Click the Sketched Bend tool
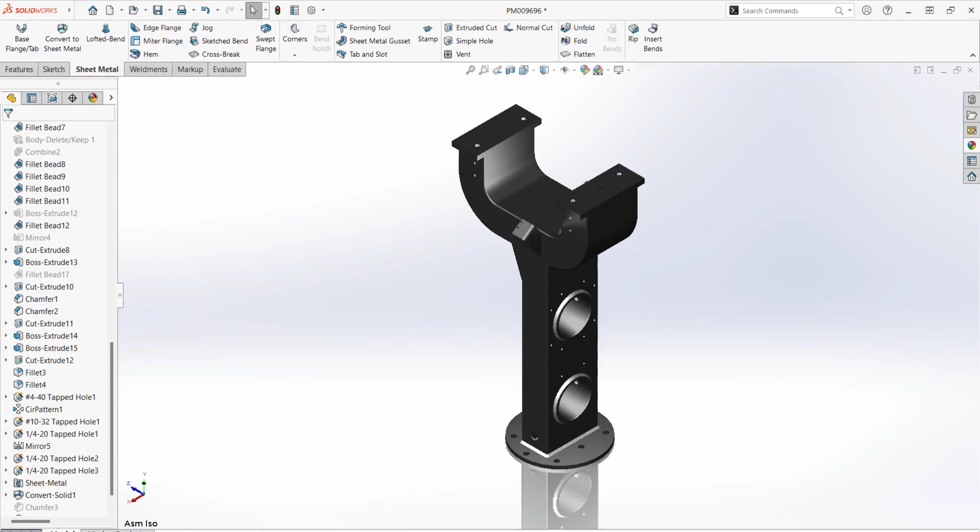980x532 pixels. 219,41
